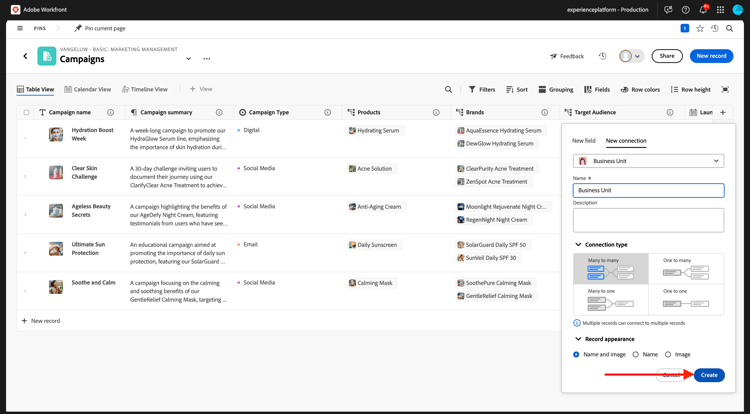Show info for Brands column
Screen dimensions: 750x414
(x=544, y=112)
